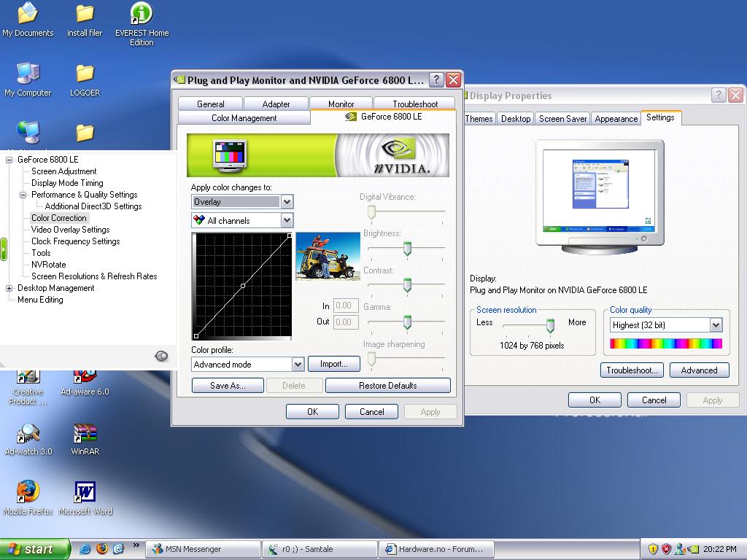
Task: Open the My Documents desktop icon
Action: tap(28, 20)
